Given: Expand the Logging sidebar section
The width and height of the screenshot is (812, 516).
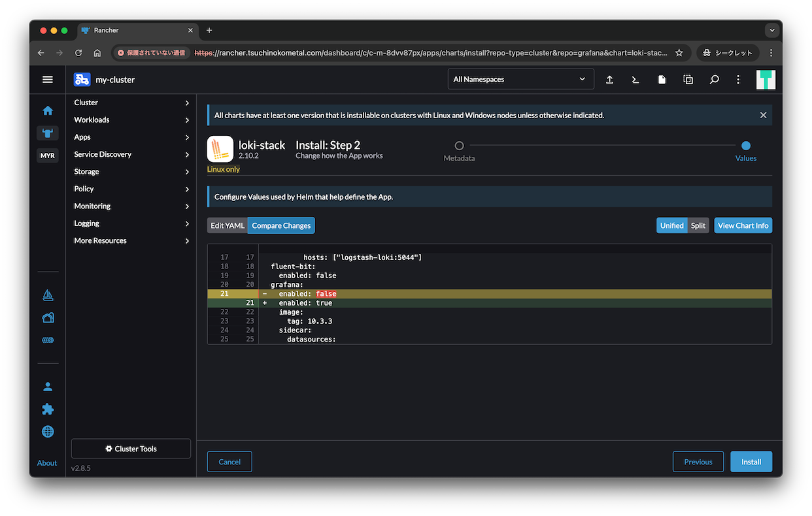Looking at the screenshot, I should click(x=131, y=223).
